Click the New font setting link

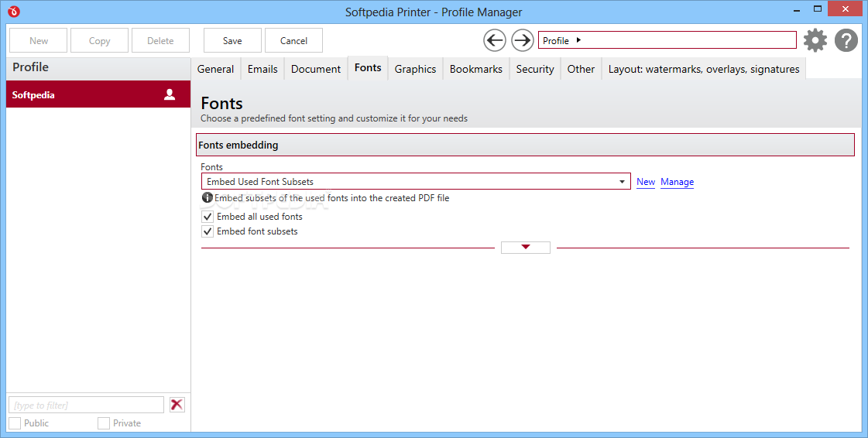tap(646, 181)
